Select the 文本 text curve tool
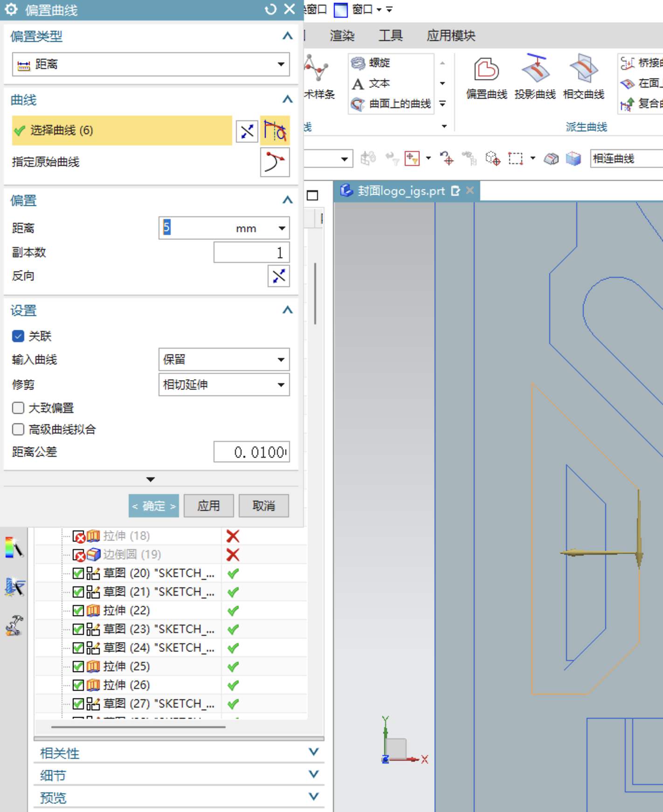 coord(371,83)
